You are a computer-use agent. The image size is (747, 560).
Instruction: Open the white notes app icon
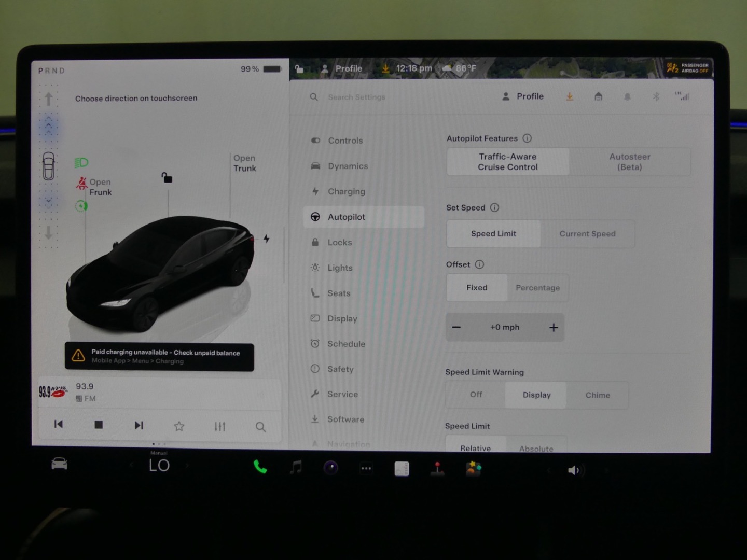pyautogui.click(x=402, y=469)
